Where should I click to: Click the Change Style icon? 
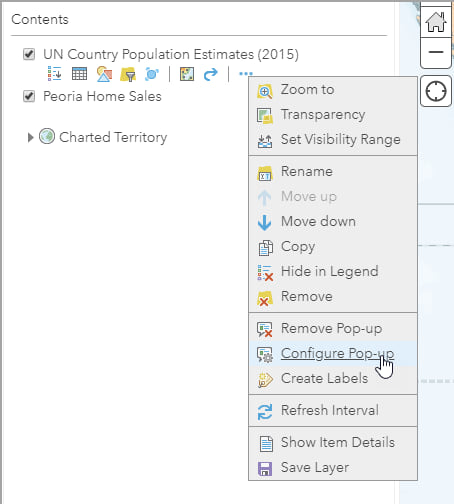(104, 74)
